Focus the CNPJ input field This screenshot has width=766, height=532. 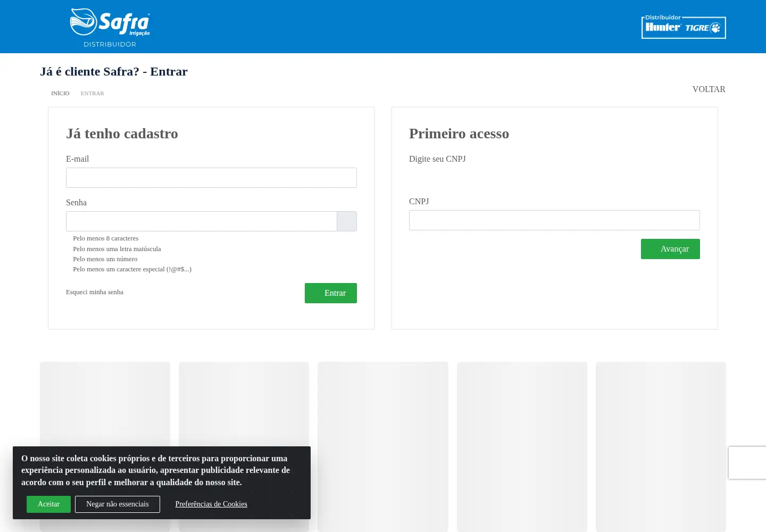click(x=554, y=220)
